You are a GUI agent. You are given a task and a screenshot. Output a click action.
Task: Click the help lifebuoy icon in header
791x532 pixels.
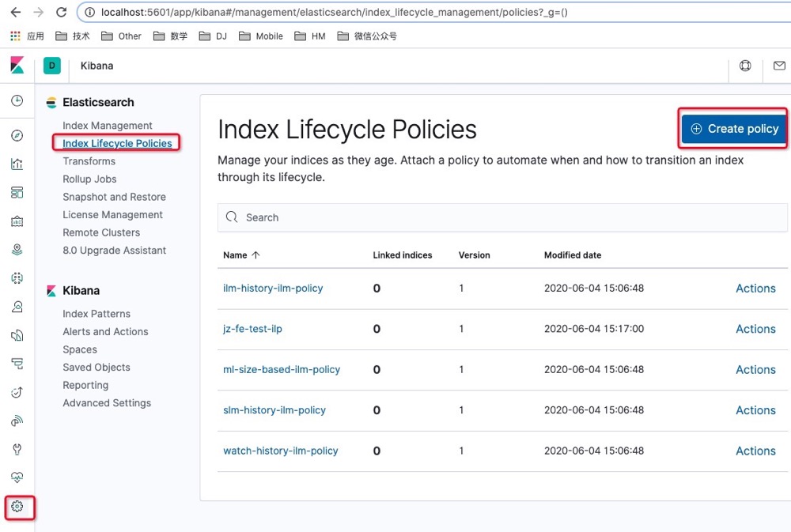click(x=745, y=66)
